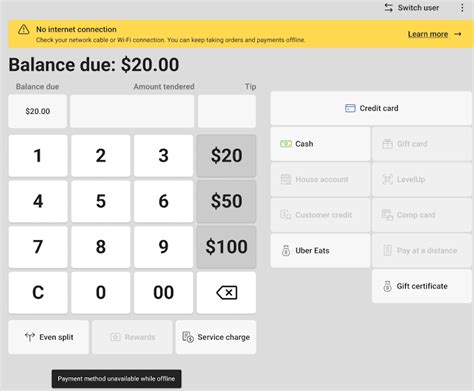The image size is (474, 391).
Task: Tap the $20 quick cash button
Action: pos(226,156)
